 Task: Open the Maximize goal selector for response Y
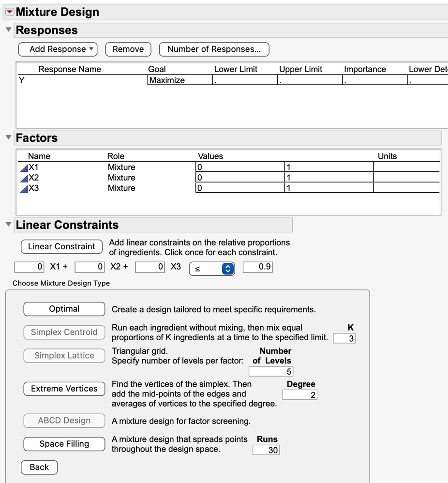click(179, 80)
